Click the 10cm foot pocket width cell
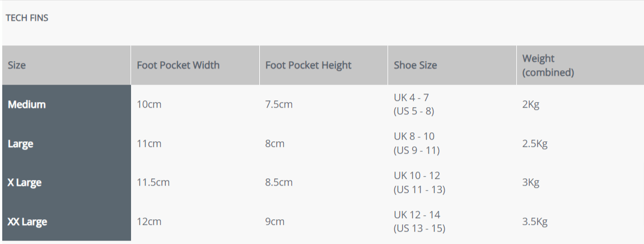 [149, 104]
